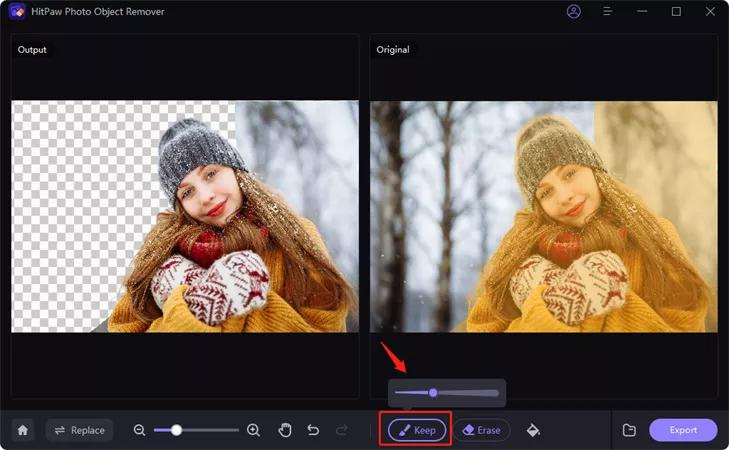
Task: Click the Replace button
Action: pos(79,430)
